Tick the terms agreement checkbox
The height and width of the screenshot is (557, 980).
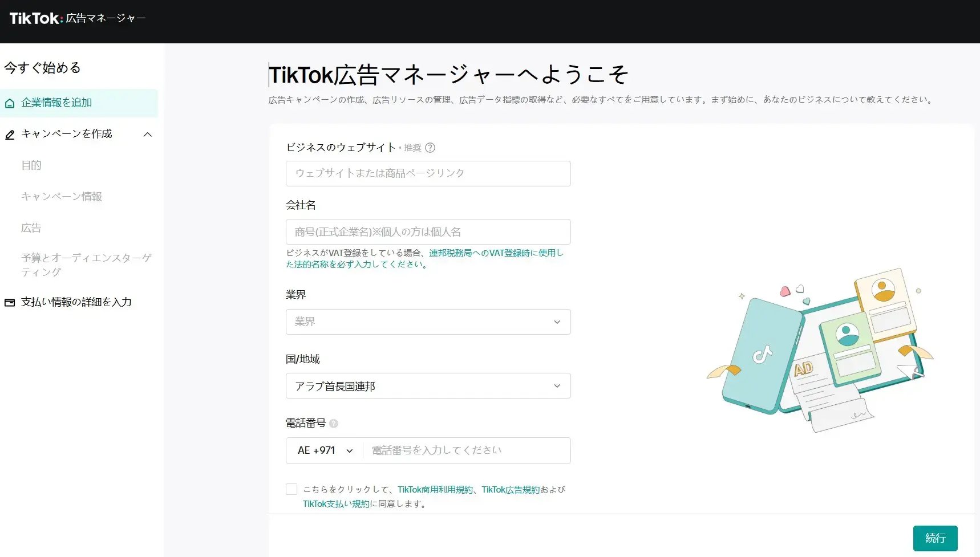(x=291, y=489)
